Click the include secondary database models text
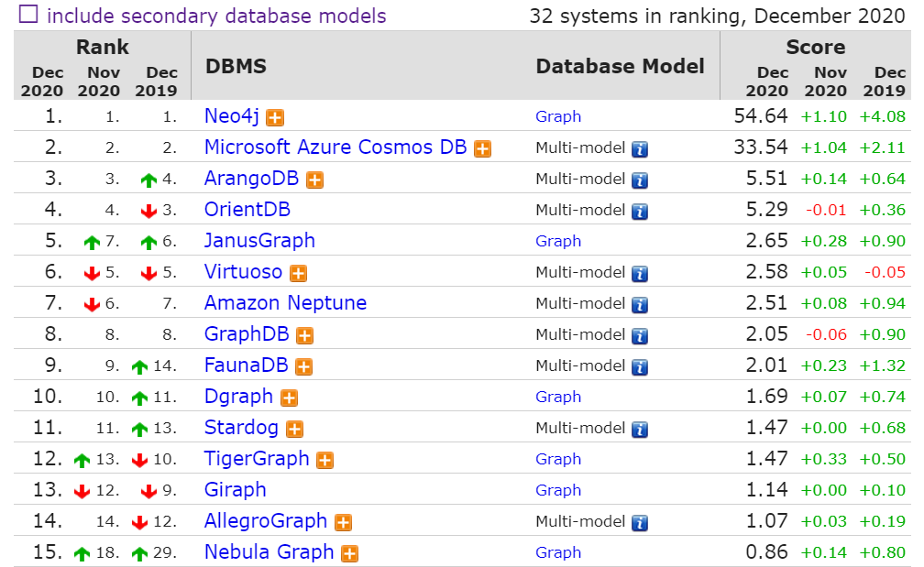The width and height of the screenshot is (924, 567). point(216,16)
